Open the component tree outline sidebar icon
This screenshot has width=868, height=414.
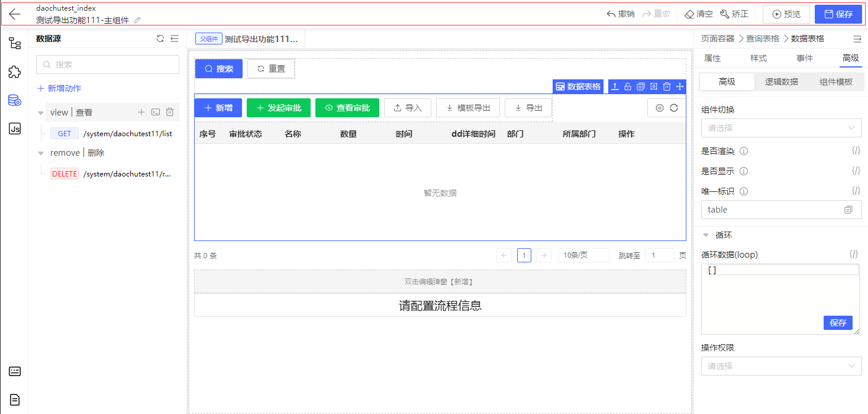click(x=15, y=43)
